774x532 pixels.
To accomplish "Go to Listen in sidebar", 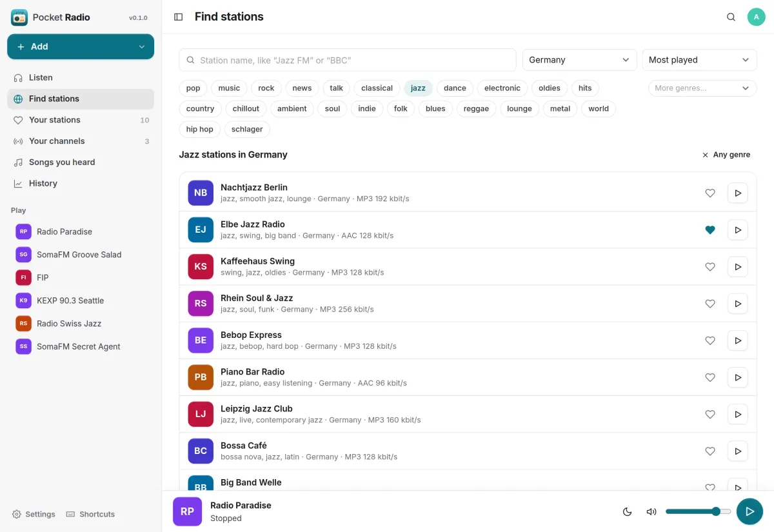I will point(81,77).
